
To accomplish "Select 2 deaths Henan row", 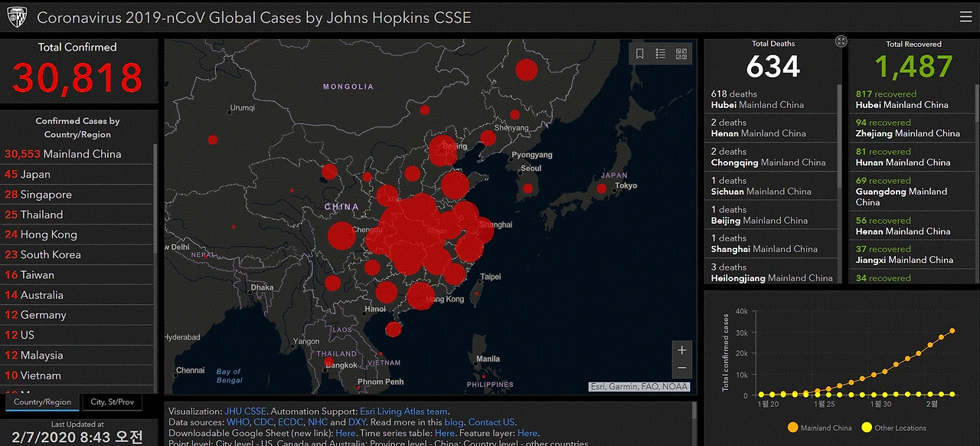I will click(x=772, y=128).
